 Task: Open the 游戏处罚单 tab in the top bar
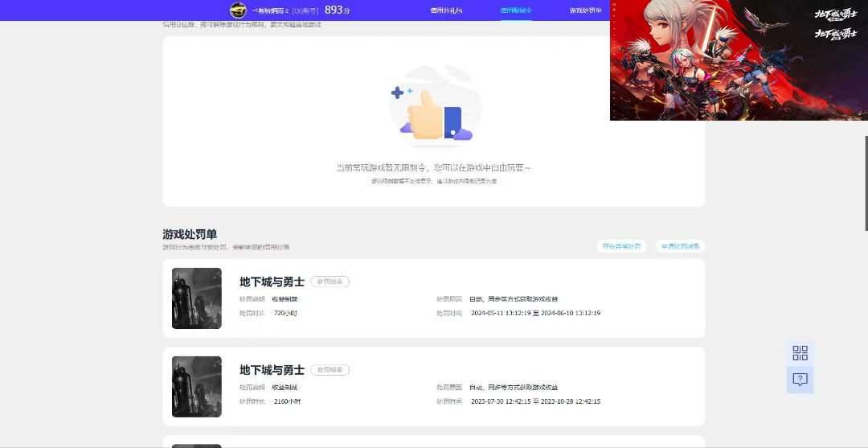586,10
